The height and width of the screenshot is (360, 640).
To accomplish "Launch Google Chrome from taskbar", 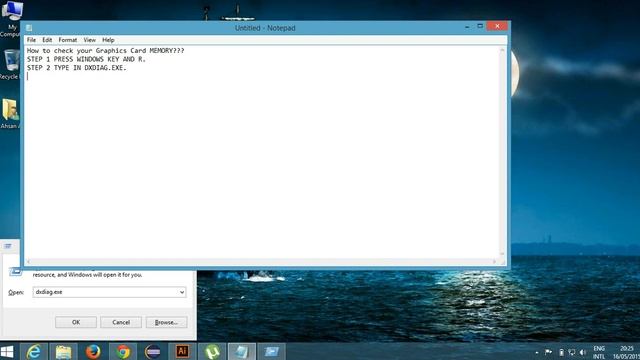I will pos(123,351).
